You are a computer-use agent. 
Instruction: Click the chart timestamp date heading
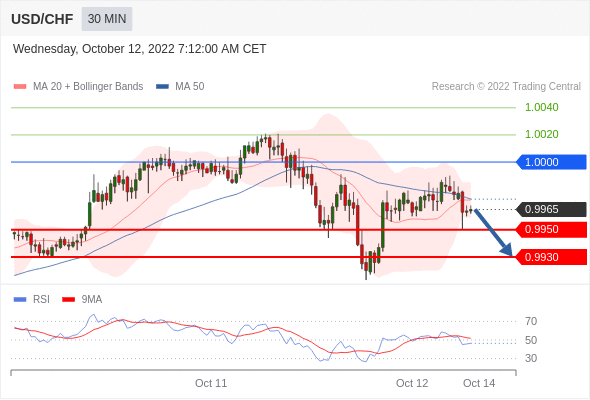140,49
